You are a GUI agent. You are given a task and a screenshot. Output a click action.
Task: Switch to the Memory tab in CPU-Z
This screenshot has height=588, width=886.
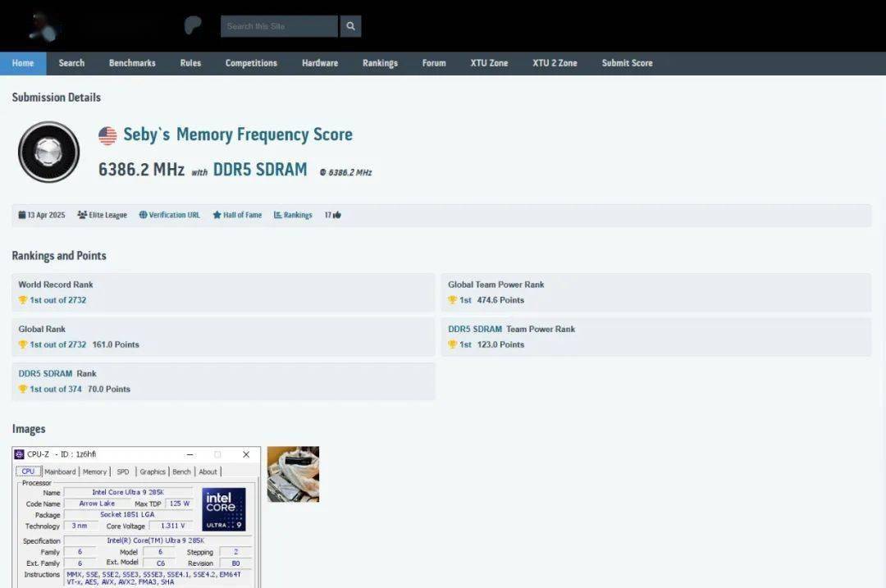(94, 472)
